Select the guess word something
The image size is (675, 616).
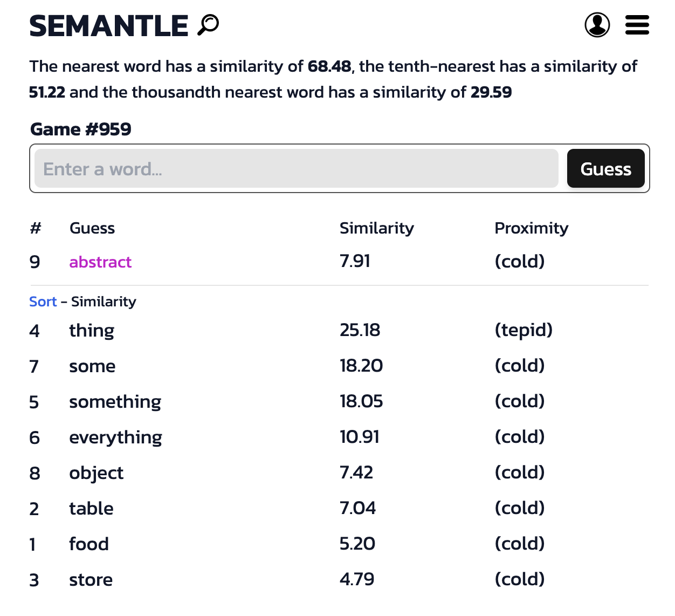click(115, 401)
